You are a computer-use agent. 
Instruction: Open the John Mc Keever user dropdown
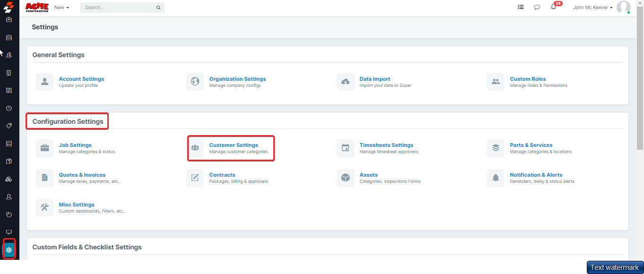click(x=592, y=8)
